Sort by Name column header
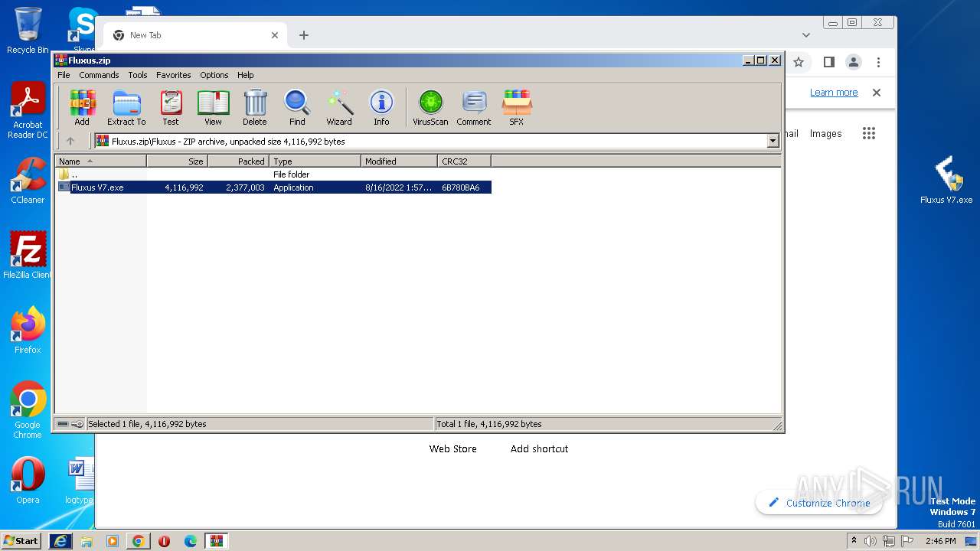Screen dimensions: 980x551 click(x=100, y=161)
